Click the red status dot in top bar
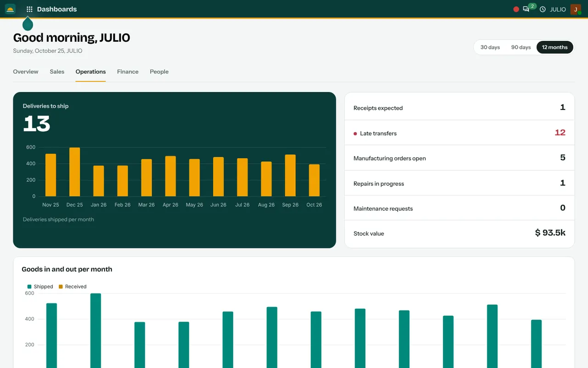 [516, 9]
